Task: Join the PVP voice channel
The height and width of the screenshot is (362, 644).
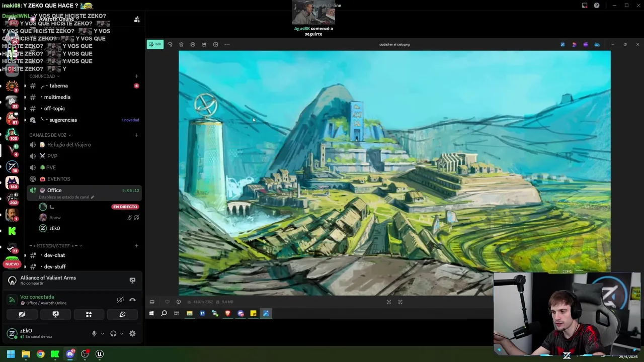Action: 84,156
